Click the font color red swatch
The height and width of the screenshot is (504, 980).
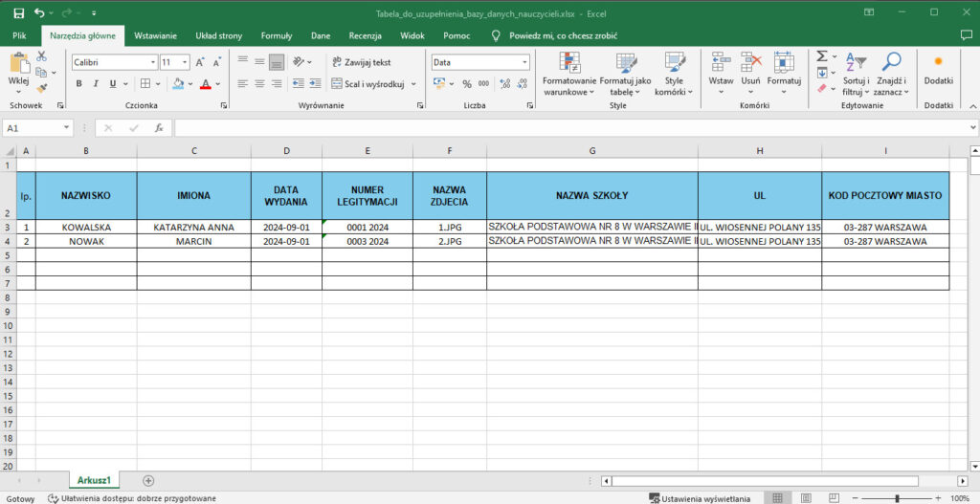point(205,84)
